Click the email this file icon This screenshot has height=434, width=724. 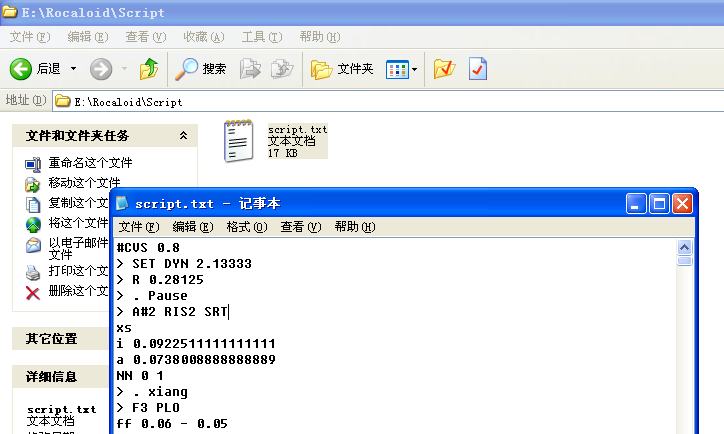coord(33,245)
